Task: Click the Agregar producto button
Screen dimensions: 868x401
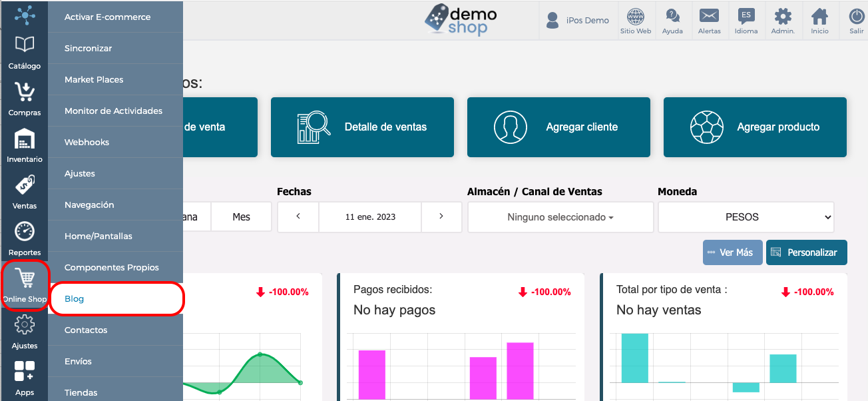Action: tap(755, 127)
